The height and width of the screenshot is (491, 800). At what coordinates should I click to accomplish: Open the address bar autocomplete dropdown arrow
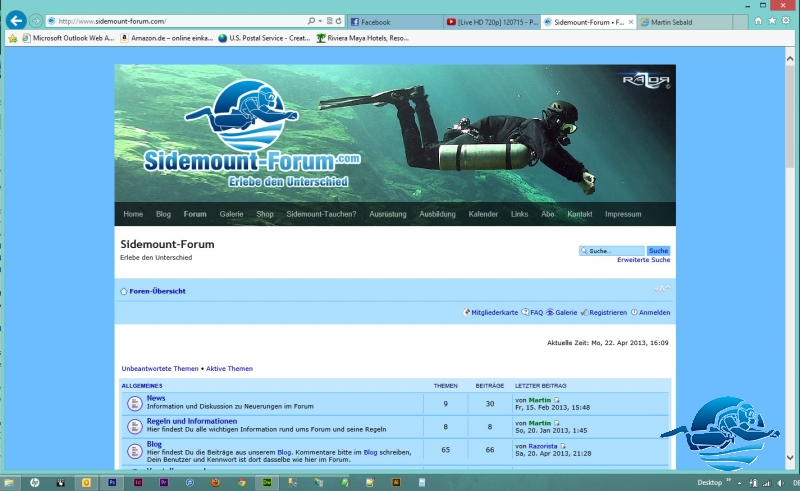coord(320,21)
